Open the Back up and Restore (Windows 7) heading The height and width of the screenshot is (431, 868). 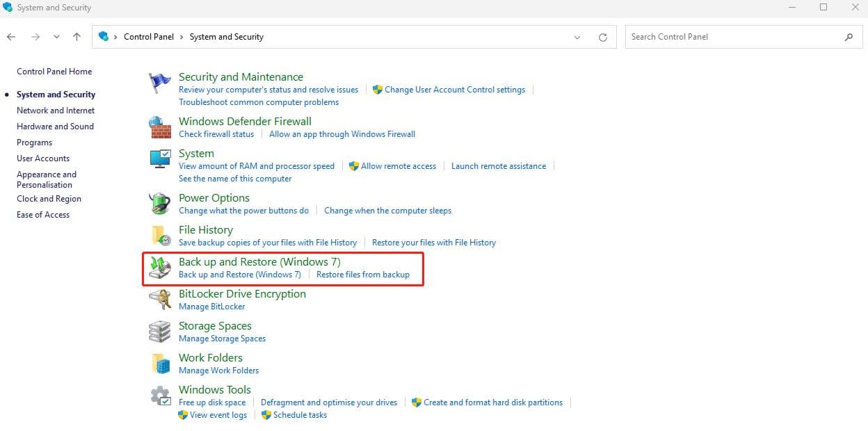[259, 262]
